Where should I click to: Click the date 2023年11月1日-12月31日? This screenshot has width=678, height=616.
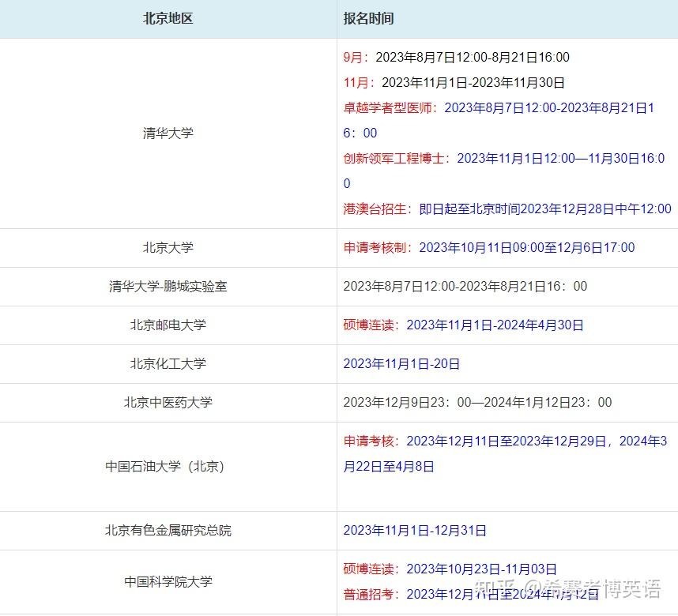[x=415, y=531]
